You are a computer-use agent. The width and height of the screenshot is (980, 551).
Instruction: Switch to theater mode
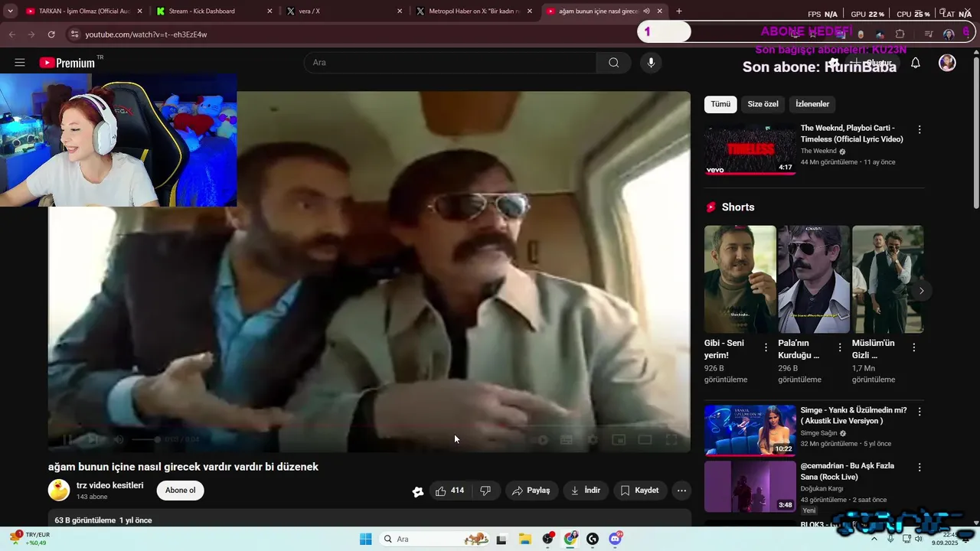coord(645,439)
